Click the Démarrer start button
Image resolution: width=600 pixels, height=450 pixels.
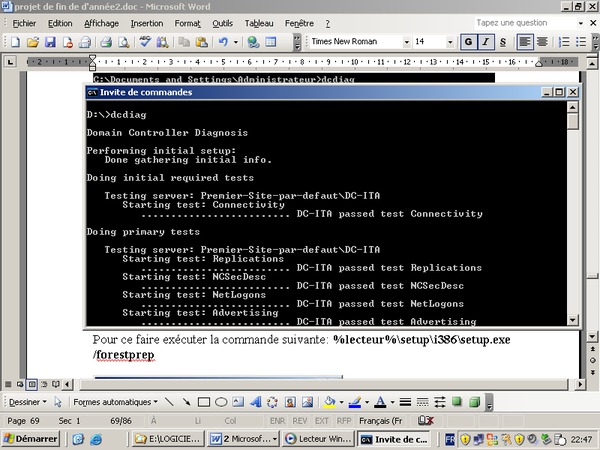point(31,439)
